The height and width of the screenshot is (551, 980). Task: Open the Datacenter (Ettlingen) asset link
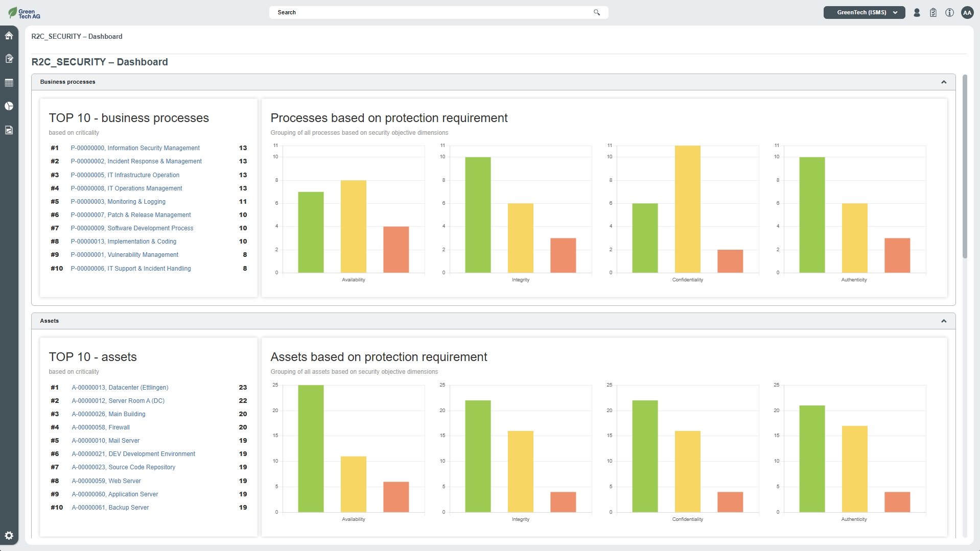click(120, 388)
